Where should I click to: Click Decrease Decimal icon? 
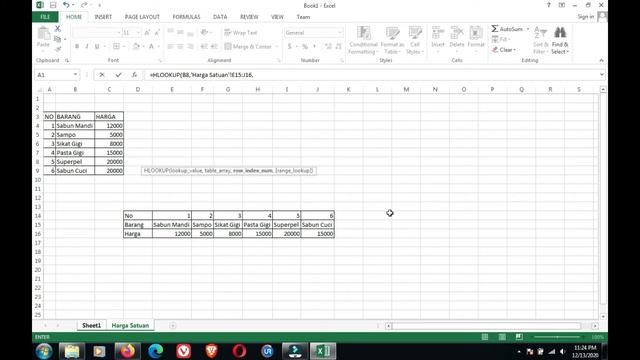338,47
